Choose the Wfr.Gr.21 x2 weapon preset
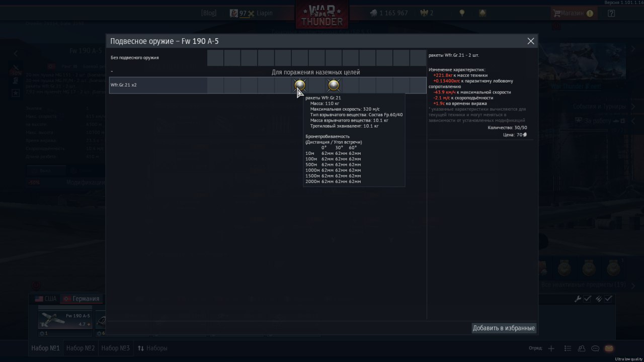The width and height of the screenshot is (644, 362). point(268,85)
